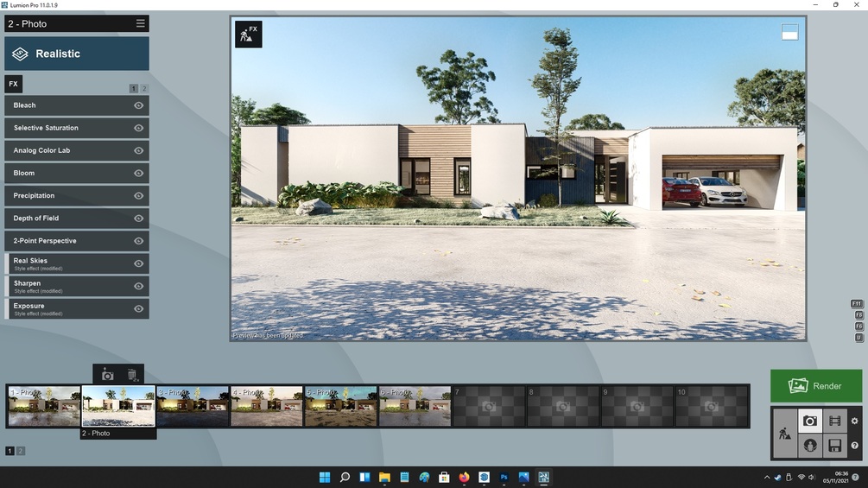Open the hamburger menu next to 2 - Photo
The image size is (868, 488).
click(x=140, y=23)
